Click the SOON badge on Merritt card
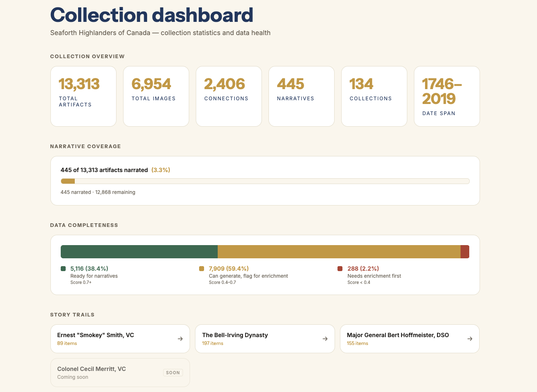The height and width of the screenshot is (392, 537). (x=173, y=373)
